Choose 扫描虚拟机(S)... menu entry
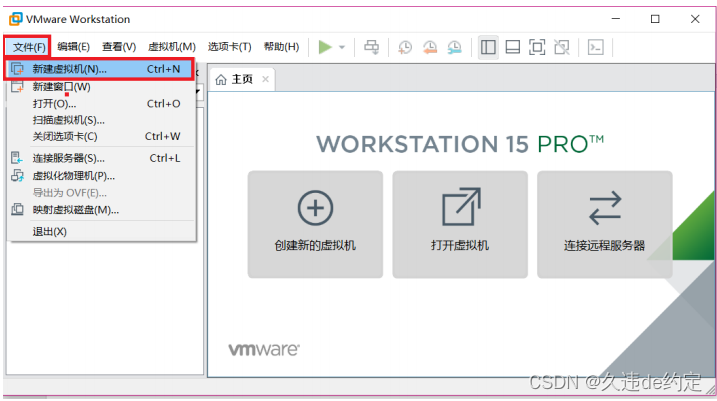Image resolution: width=717 pixels, height=401 pixels. coord(102,120)
